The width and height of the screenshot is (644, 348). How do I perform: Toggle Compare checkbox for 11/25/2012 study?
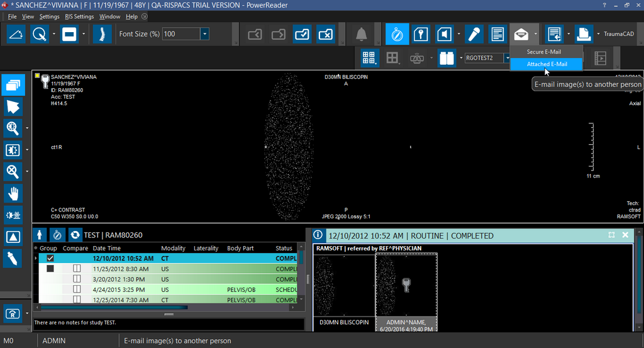(x=77, y=269)
